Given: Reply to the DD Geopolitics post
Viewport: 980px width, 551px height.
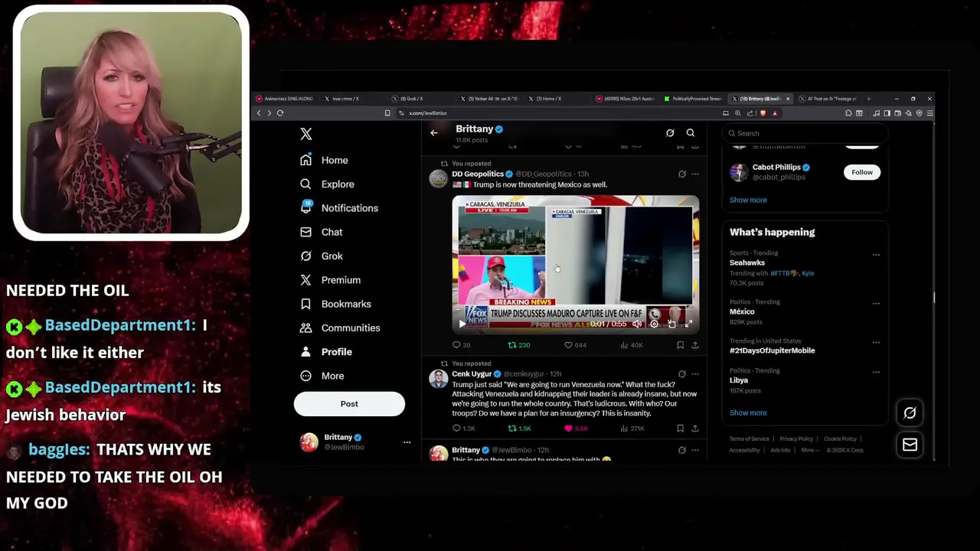Looking at the screenshot, I should [461, 345].
